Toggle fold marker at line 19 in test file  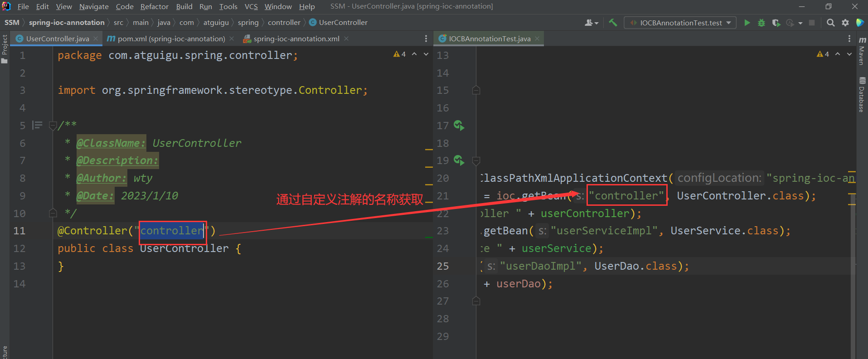[x=476, y=160]
